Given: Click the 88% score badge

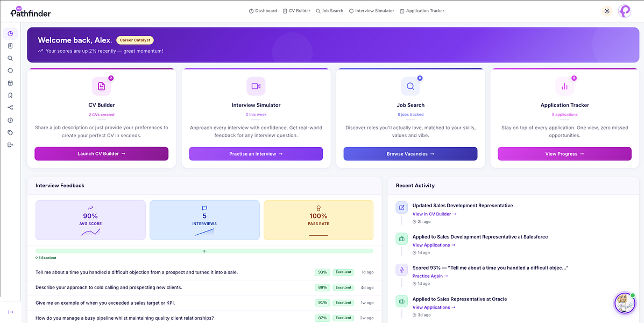Looking at the screenshot, I should [322, 287].
